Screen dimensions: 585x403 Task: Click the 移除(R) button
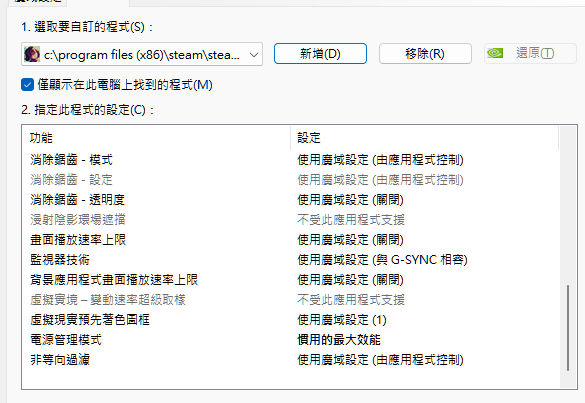[425, 54]
